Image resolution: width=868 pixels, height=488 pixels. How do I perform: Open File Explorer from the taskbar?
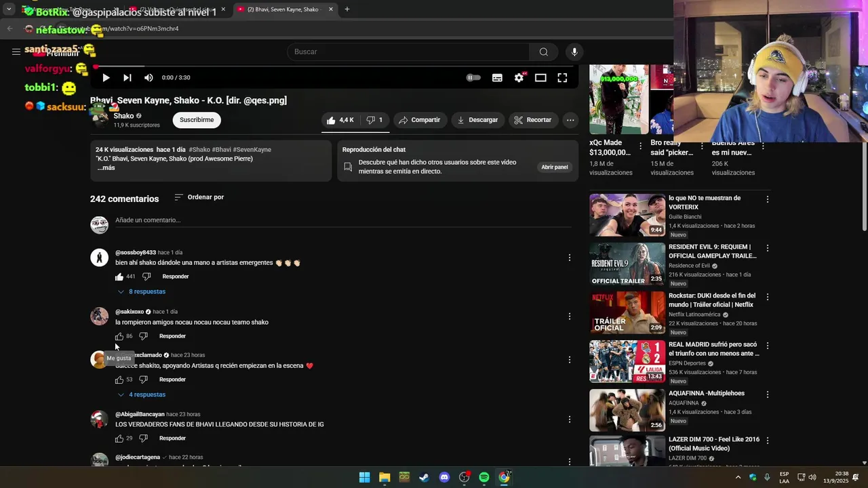(384, 477)
